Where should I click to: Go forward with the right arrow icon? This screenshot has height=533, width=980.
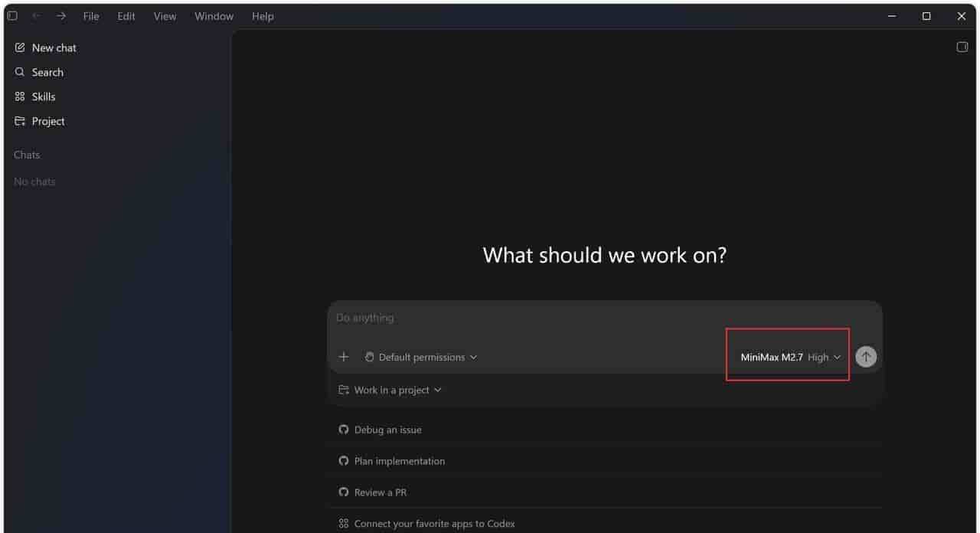61,16
